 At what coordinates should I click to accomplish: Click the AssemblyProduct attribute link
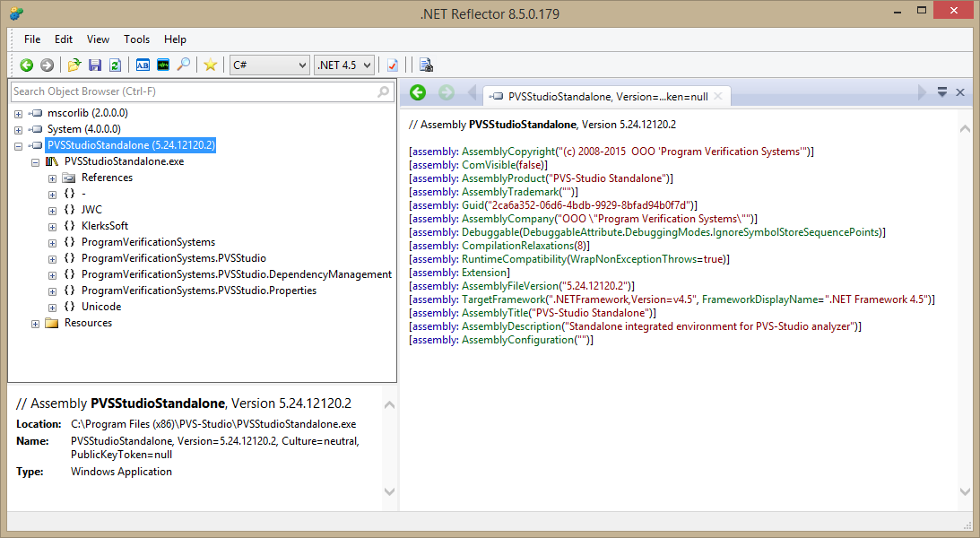[503, 178]
